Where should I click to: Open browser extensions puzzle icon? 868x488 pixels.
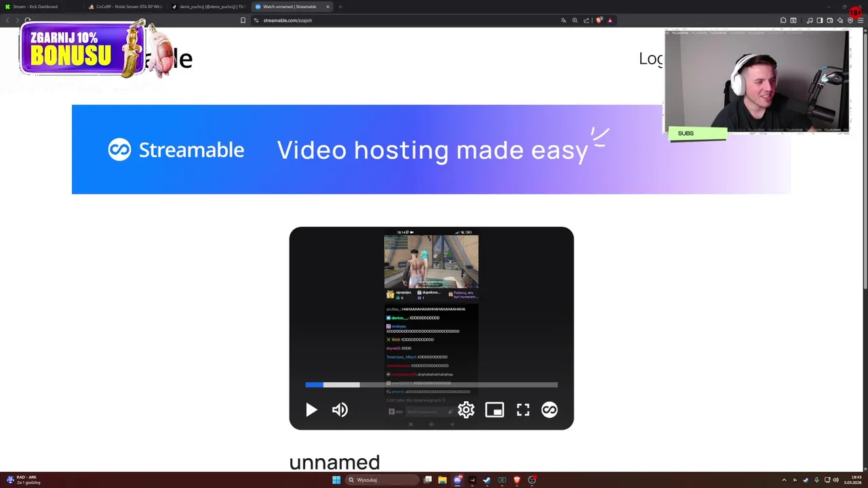(783, 20)
